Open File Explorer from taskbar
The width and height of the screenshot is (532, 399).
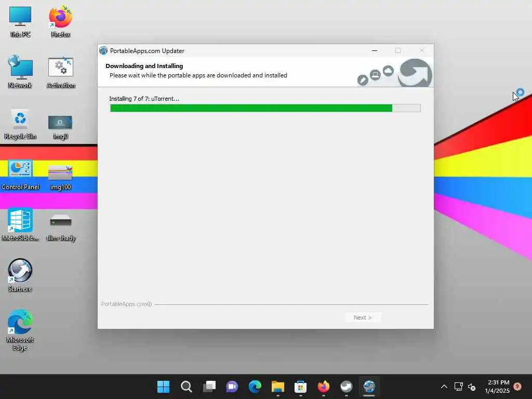(277, 387)
